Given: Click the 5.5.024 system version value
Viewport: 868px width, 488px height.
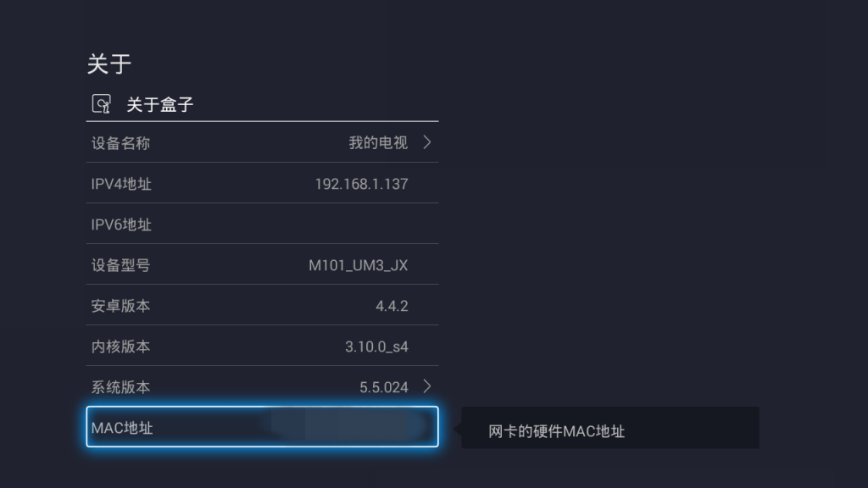Looking at the screenshot, I should (384, 387).
